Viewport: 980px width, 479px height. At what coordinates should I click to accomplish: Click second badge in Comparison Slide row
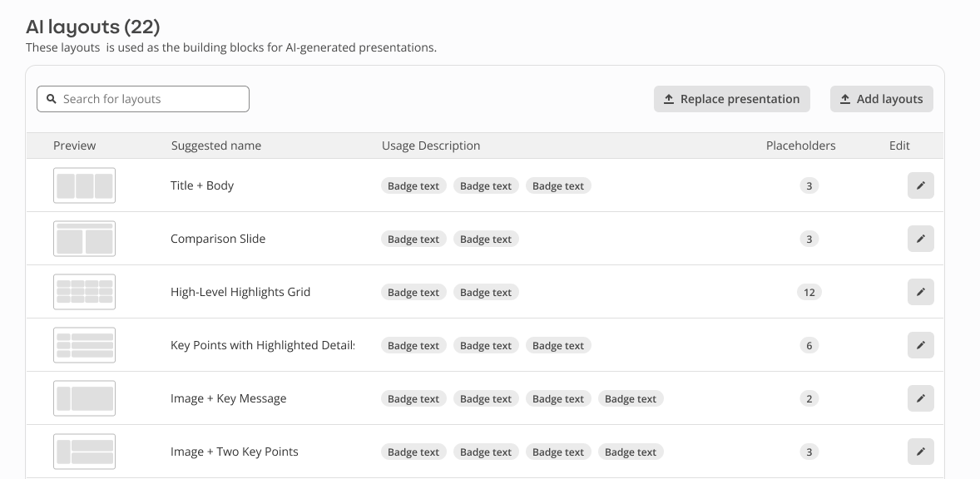(486, 239)
